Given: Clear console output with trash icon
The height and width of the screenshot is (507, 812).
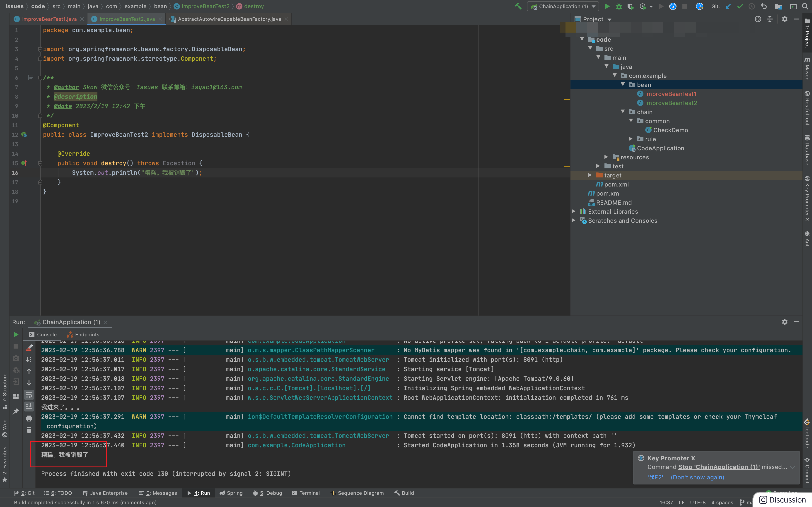Looking at the screenshot, I should point(29,430).
